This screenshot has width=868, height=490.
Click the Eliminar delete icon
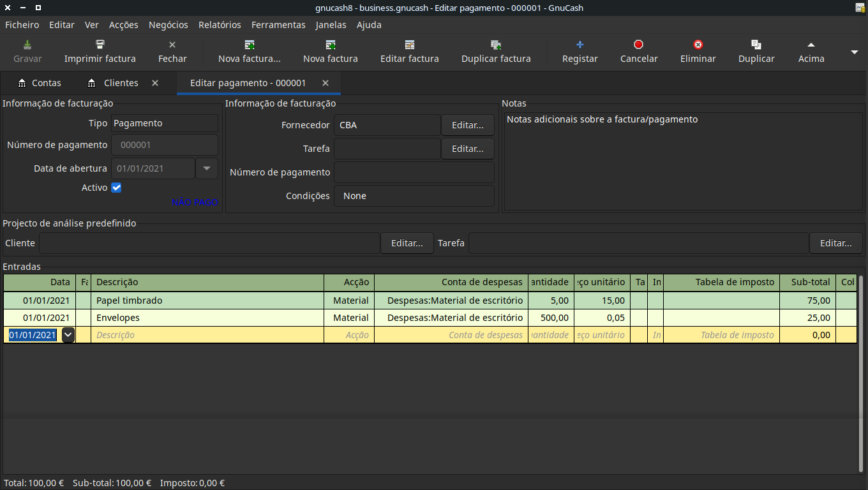[x=698, y=45]
